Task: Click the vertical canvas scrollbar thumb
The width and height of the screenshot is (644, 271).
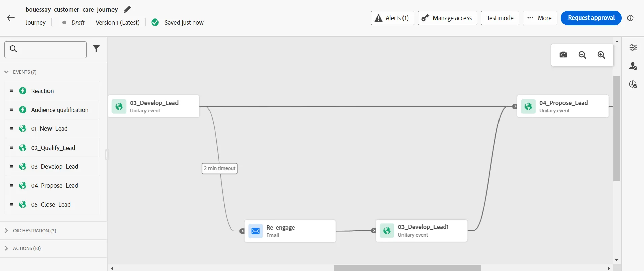Action: click(617, 128)
